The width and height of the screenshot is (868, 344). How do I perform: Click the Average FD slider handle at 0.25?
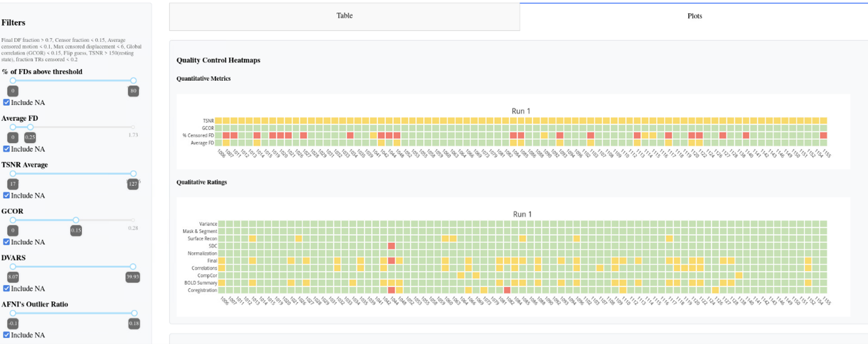(x=30, y=127)
